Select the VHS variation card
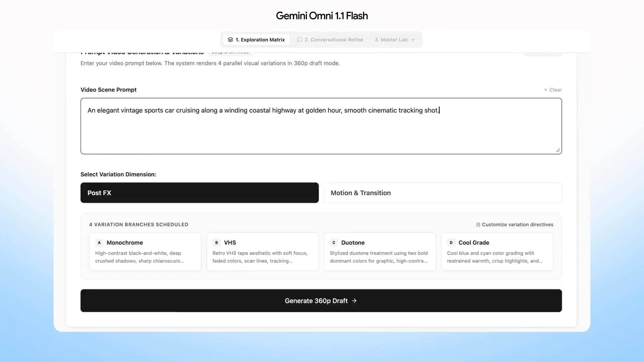This screenshot has width=644, height=362. 263,251
